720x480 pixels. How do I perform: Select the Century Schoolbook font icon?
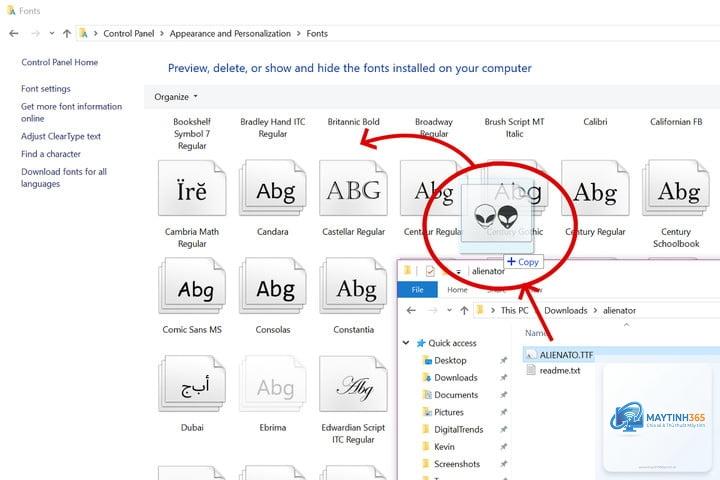tap(676, 188)
